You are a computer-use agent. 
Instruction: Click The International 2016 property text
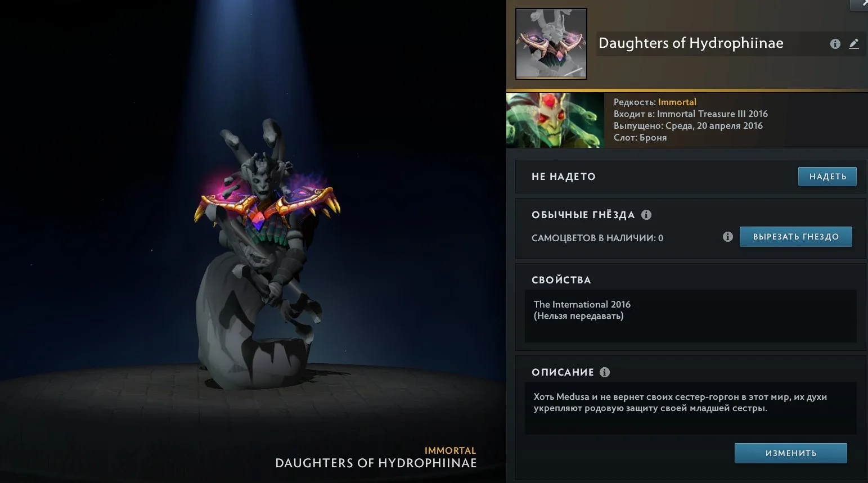(582, 304)
